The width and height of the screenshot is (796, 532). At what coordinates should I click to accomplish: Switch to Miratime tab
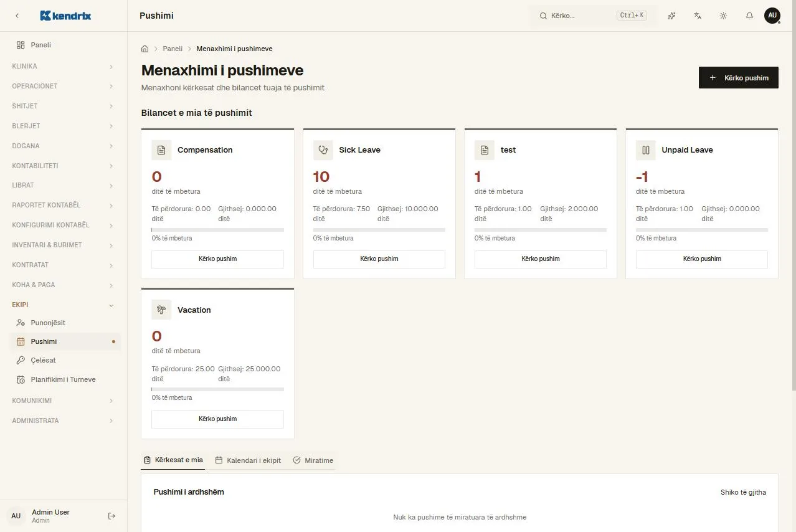[313, 460]
